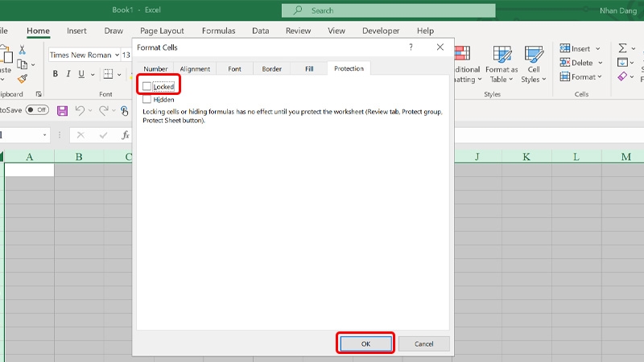Toggle Italic formatting
Screen dimensions: 644x362
(x=68, y=74)
